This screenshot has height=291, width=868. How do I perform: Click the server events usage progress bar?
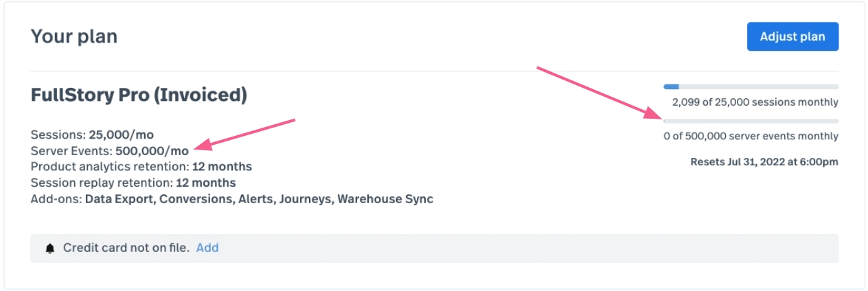pos(751,121)
